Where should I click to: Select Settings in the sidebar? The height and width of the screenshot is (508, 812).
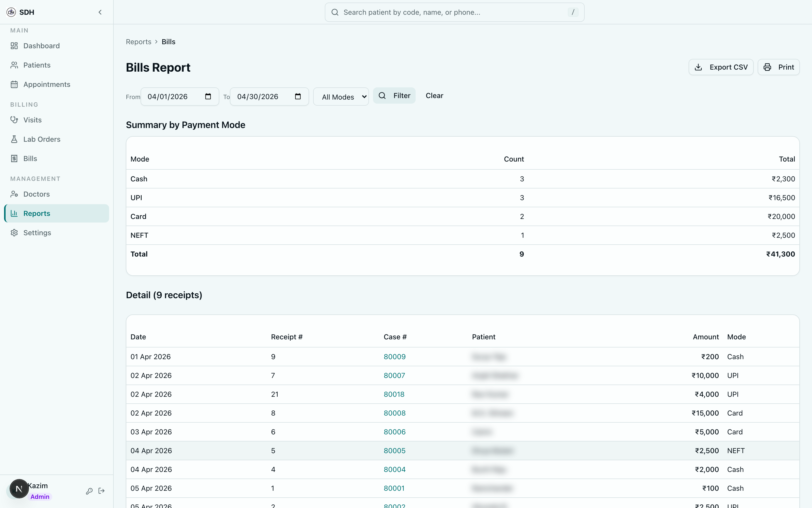[x=56, y=233]
